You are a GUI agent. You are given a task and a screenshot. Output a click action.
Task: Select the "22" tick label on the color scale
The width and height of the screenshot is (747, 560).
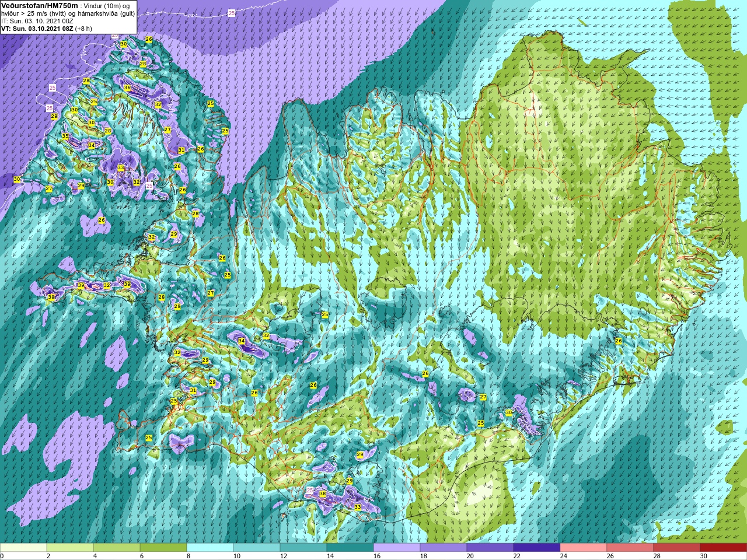(x=517, y=556)
